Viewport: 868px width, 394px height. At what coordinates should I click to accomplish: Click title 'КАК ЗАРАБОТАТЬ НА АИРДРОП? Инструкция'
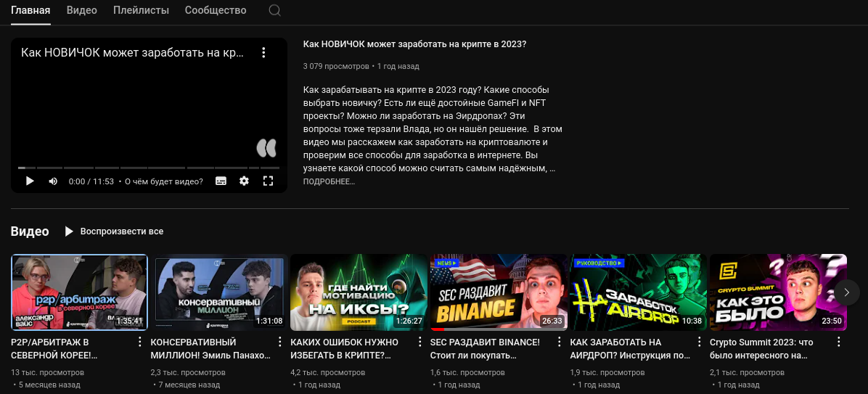pyautogui.click(x=631, y=348)
